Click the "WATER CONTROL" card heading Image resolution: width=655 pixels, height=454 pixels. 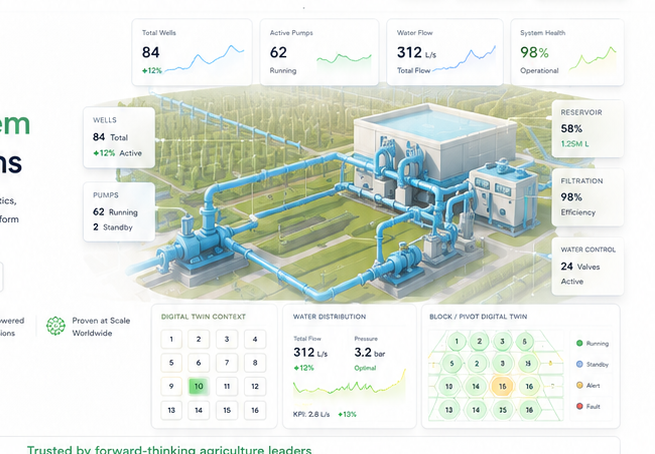pos(588,249)
